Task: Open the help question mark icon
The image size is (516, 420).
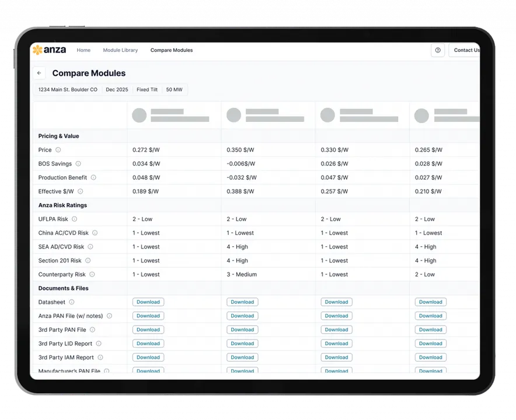Action: pyautogui.click(x=438, y=50)
